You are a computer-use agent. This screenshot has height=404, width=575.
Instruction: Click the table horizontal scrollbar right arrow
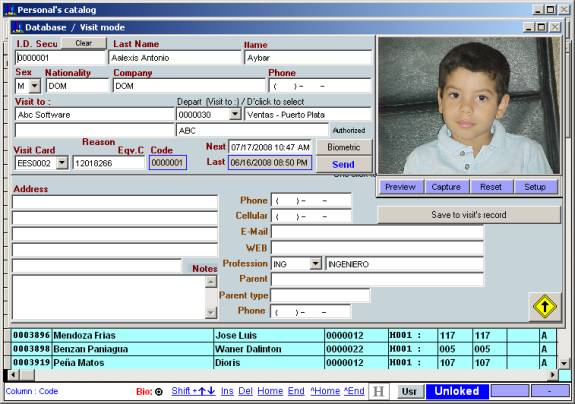tap(552, 375)
